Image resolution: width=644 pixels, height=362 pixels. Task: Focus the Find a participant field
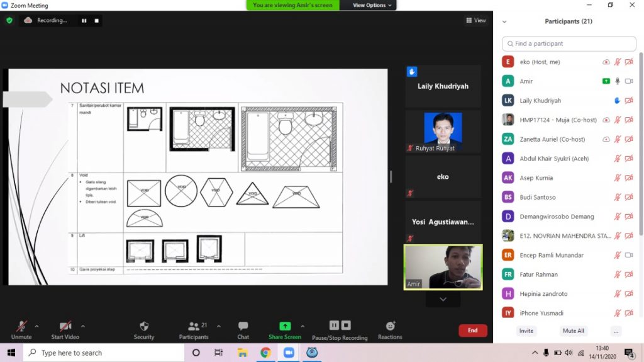pyautogui.click(x=569, y=43)
